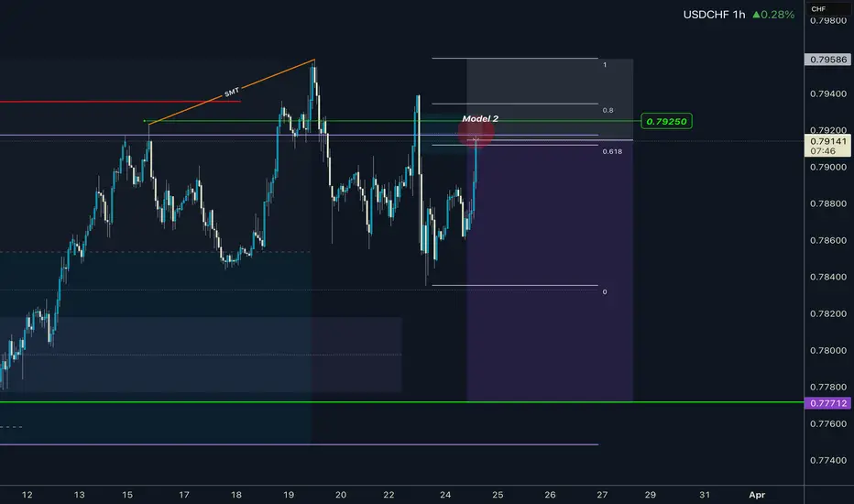Click the Fibonacci level 1 label
Screen dimensions: 854x504
pyautogui.click(x=605, y=65)
